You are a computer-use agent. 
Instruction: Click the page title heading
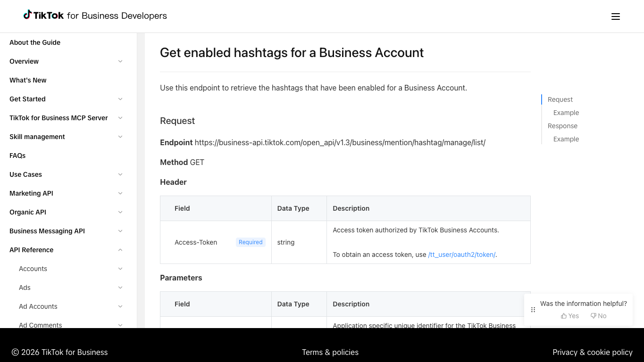pos(292,52)
